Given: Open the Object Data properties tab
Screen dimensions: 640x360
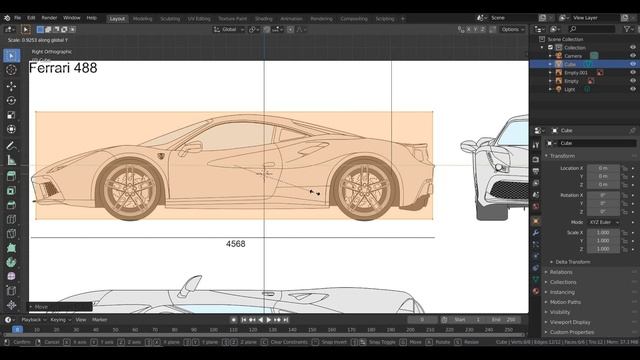Looking at the screenshot, I should click(x=536, y=280).
